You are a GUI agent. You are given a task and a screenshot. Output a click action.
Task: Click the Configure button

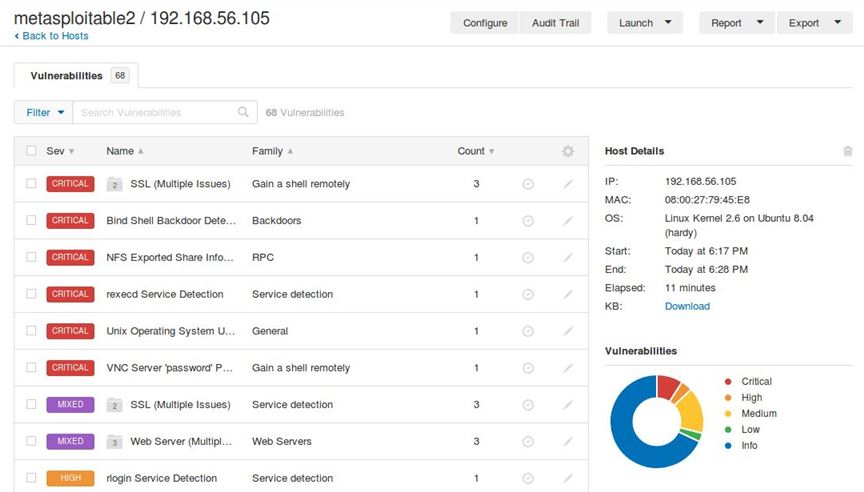tap(485, 23)
